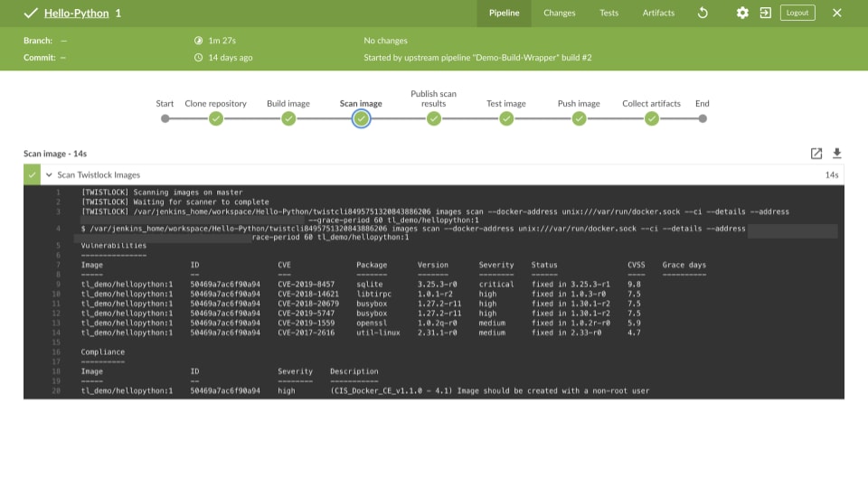Download the Scan image log
The height and width of the screenshot is (488, 868).
coord(836,154)
